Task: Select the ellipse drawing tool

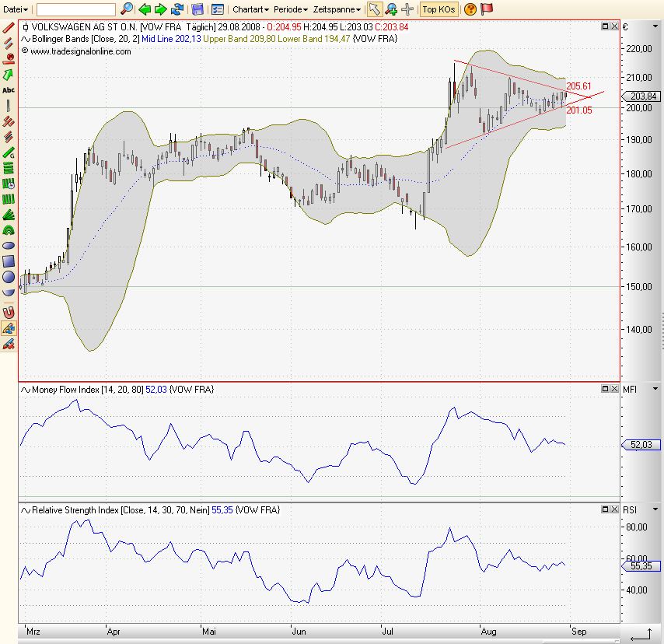Action: pos(9,246)
